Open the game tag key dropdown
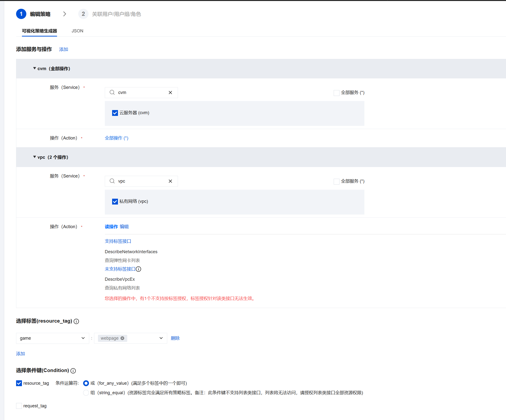Screen dimensions: 506x420 tap(52, 338)
